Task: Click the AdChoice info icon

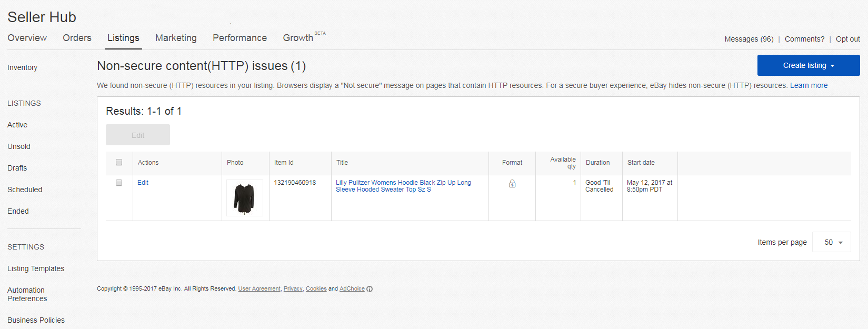Action: tap(370, 289)
